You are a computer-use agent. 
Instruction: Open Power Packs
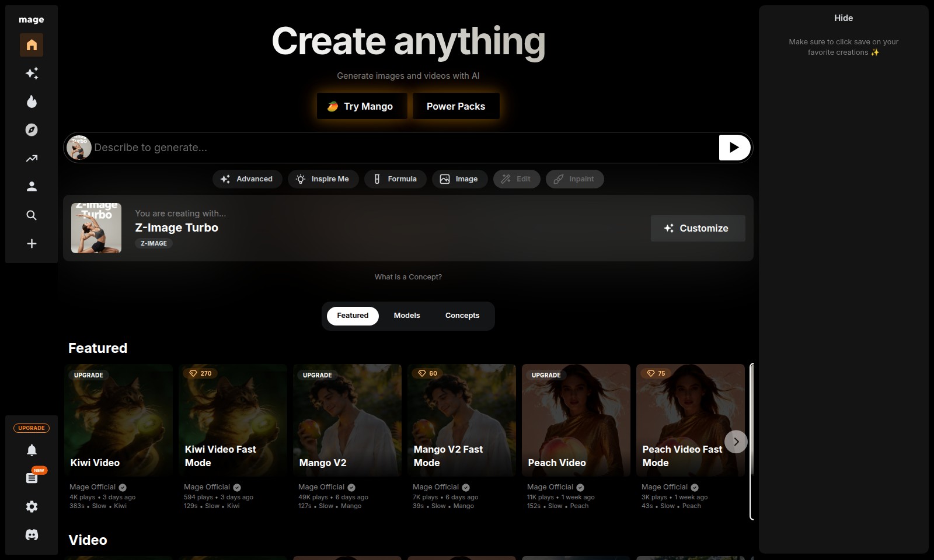pyautogui.click(x=456, y=106)
